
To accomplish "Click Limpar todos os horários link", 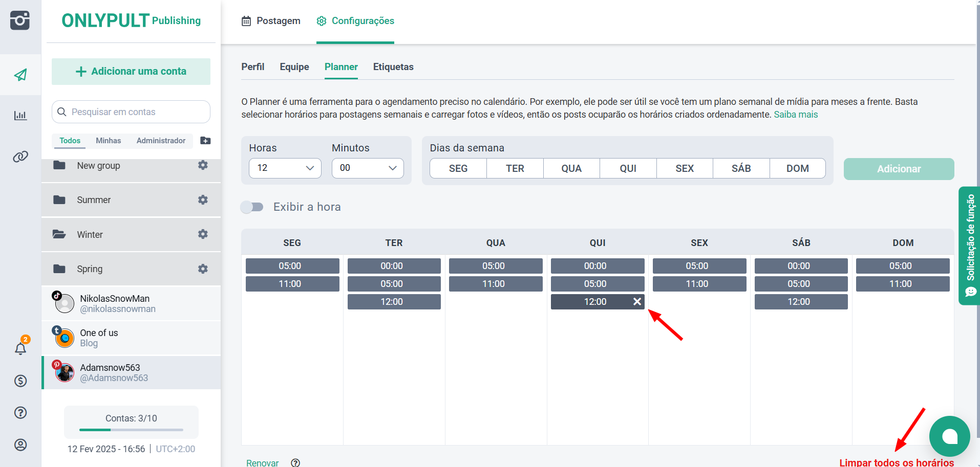I will [x=896, y=462].
